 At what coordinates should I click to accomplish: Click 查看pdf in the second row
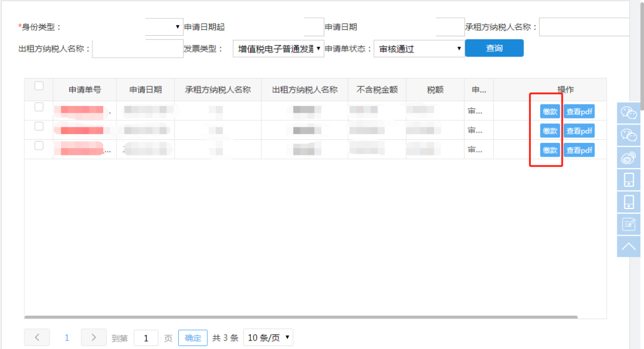(579, 131)
